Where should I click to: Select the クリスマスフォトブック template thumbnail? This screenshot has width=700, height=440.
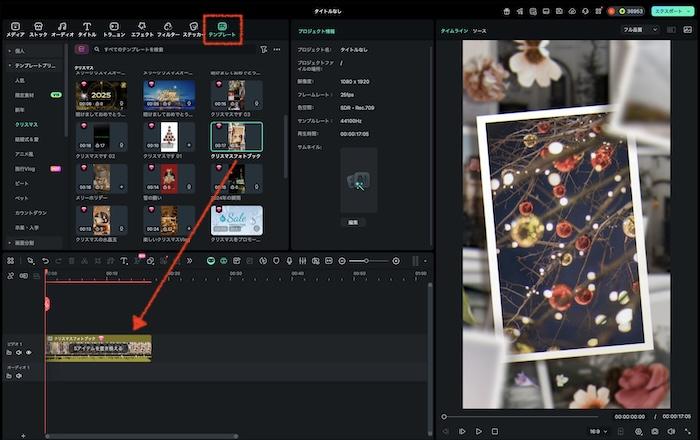[x=236, y=136]
